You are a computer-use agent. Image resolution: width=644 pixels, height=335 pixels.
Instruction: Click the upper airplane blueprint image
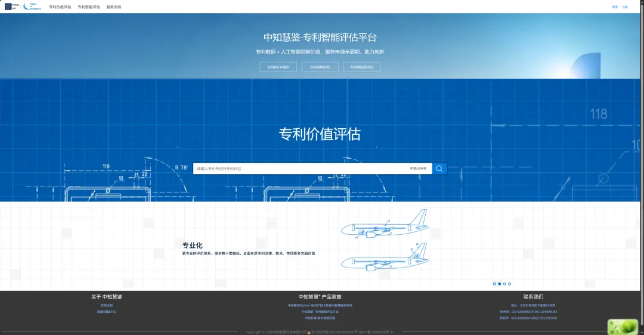pyautogui.click(x=385, y=224)
